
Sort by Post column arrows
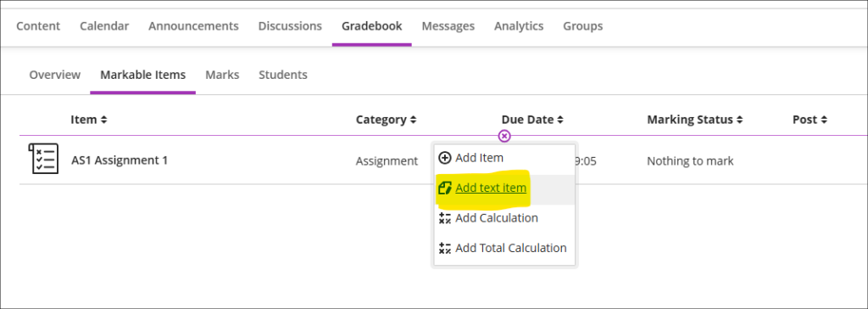(x=824, y=120)
